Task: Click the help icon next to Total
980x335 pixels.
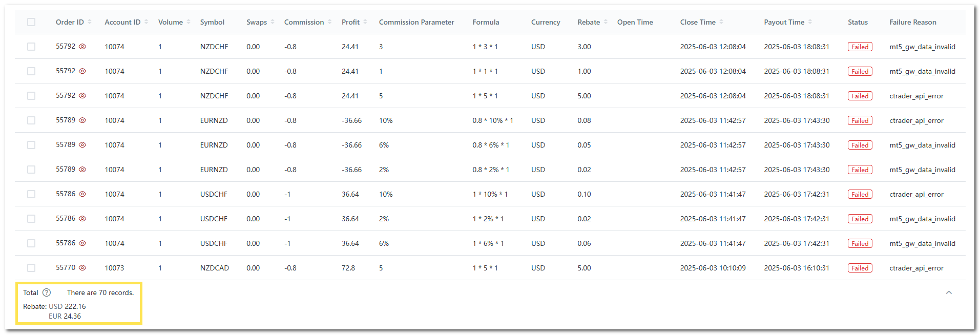Action: coord(47,292)
